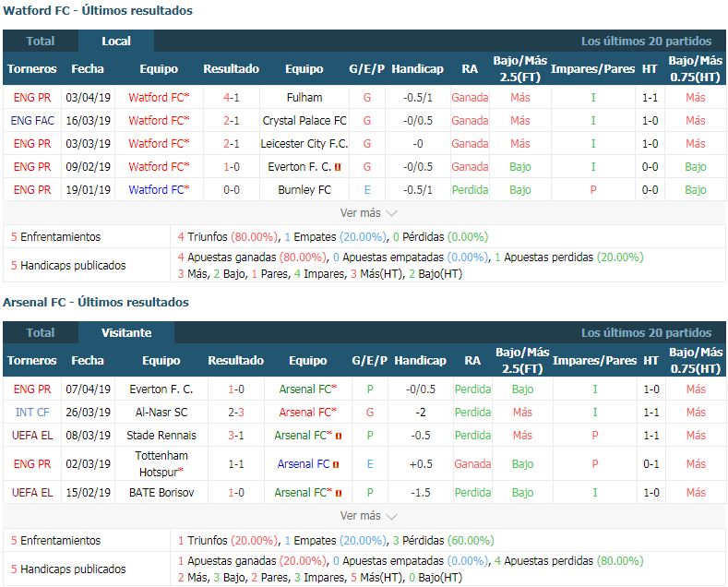Select Local tab in Watford table

[x=116, y=41]
